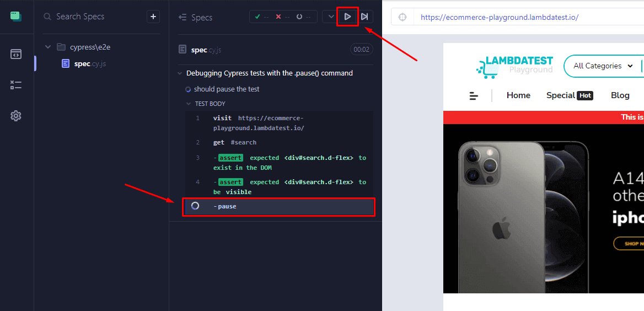Open the Specs sidebar icon

point(16,54)
